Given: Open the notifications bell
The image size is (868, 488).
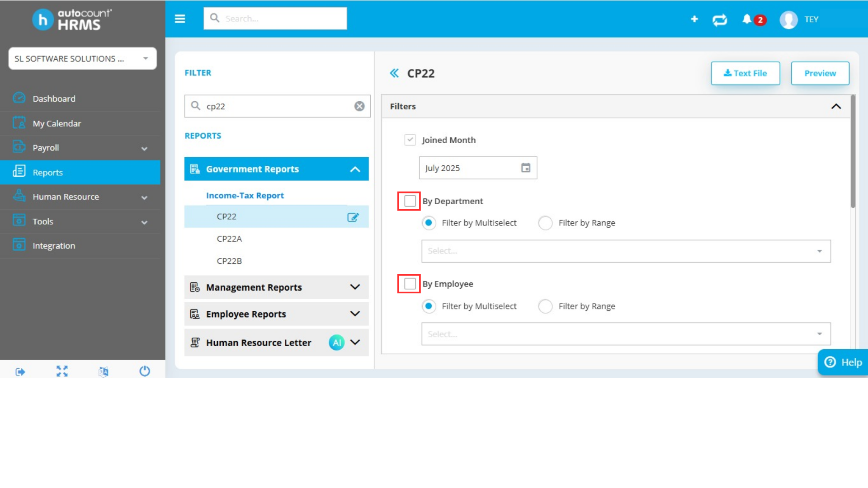Looking at the screenshot, I should [747, 19].
